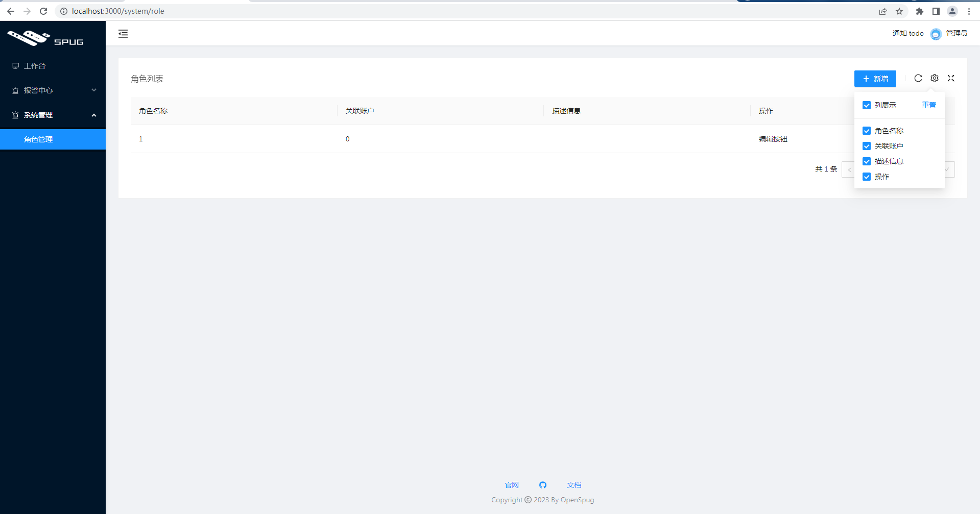Screen dimensions: 980x514
Task: Click the 工作台 monitor icon in the sidebar
Action: [x=15, y=66]
